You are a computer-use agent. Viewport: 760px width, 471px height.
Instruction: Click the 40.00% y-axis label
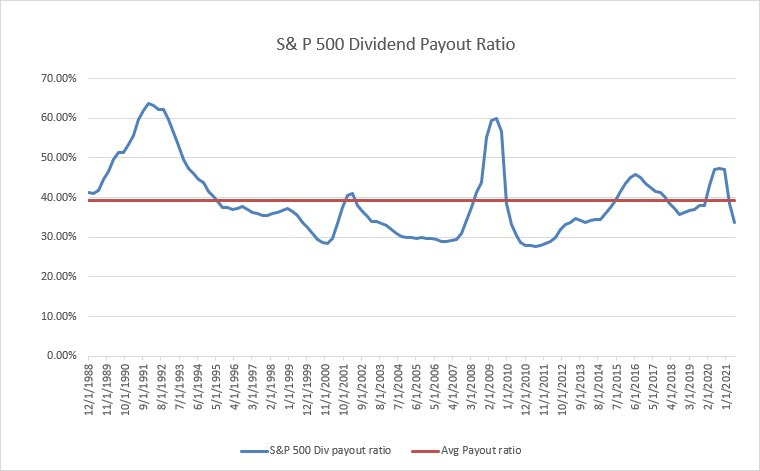point(58,198)
